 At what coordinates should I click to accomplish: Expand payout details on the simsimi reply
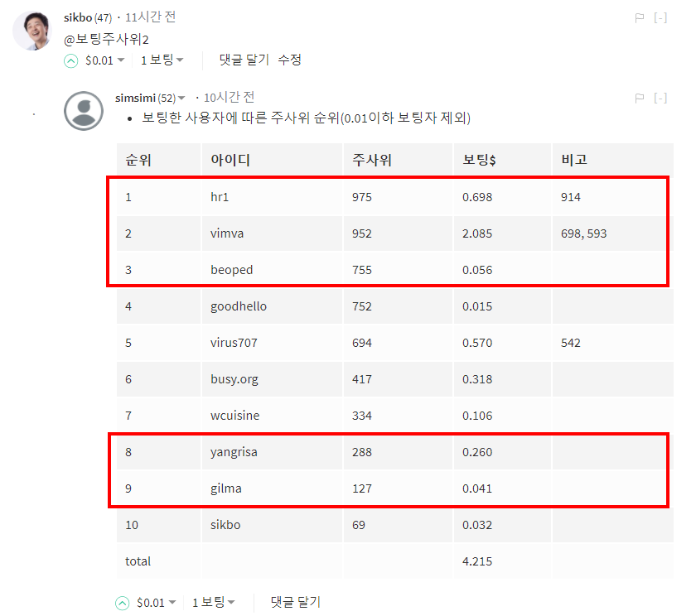coord(172,604)
